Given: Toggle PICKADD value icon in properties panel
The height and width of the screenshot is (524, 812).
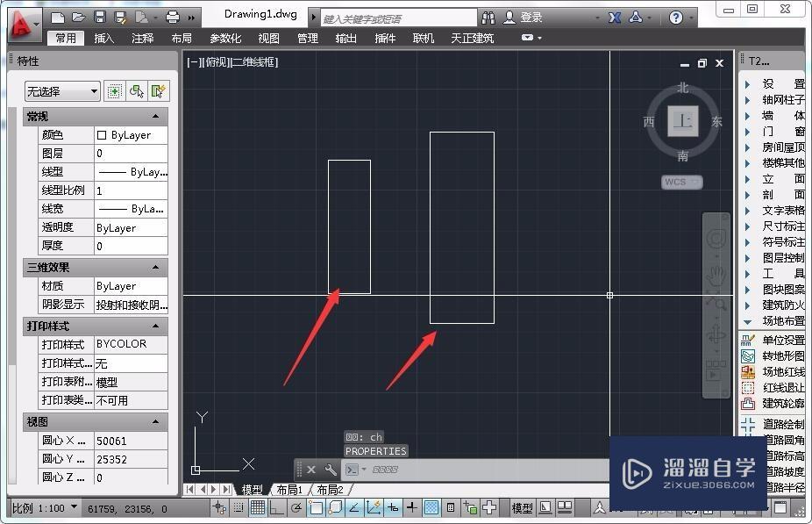Looking at the screenshot, I should (115, 92).
